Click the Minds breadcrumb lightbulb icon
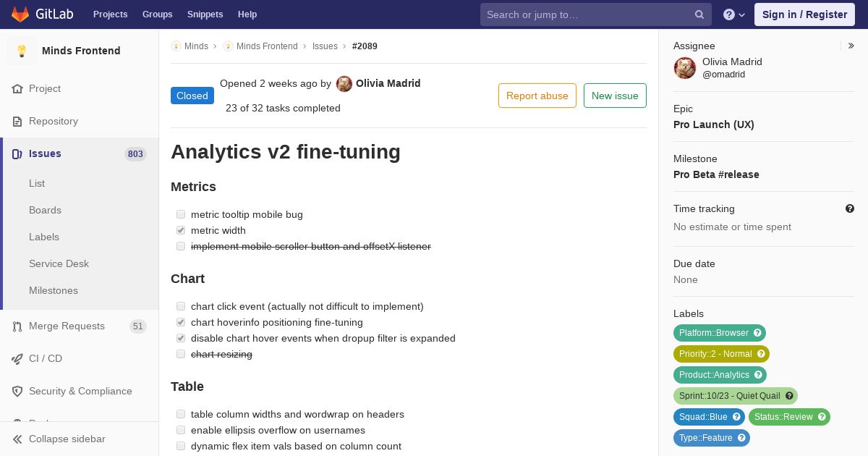 point(176,46)
